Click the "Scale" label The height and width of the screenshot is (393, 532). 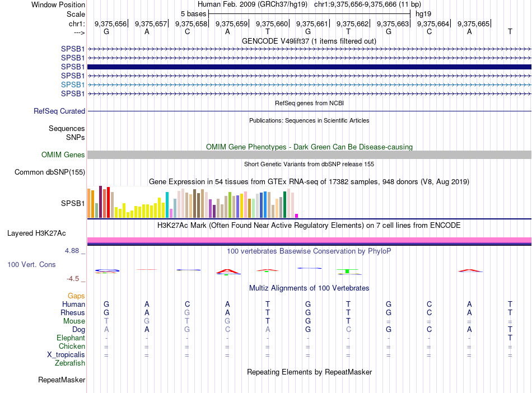click(x=76, y=14)
